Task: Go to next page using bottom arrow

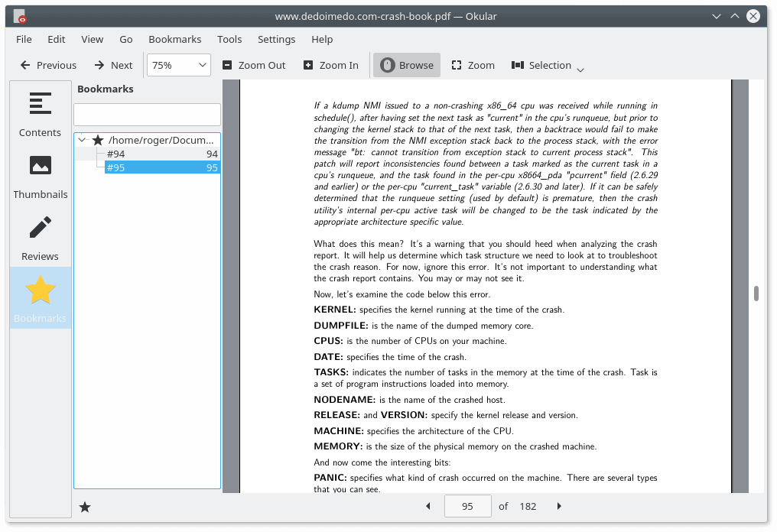Action: click(559, 506)
